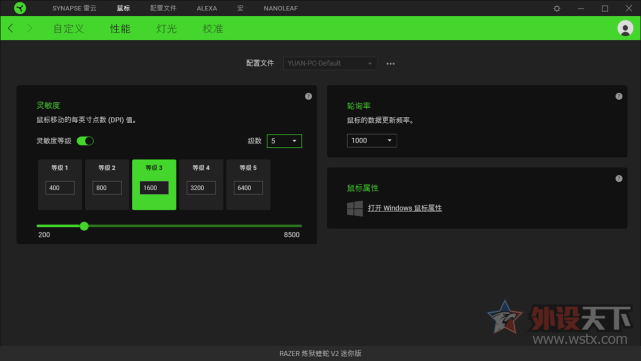Click the 200 minimum DPI label
This screenshot has height=361, width=641.
point(44,235)
